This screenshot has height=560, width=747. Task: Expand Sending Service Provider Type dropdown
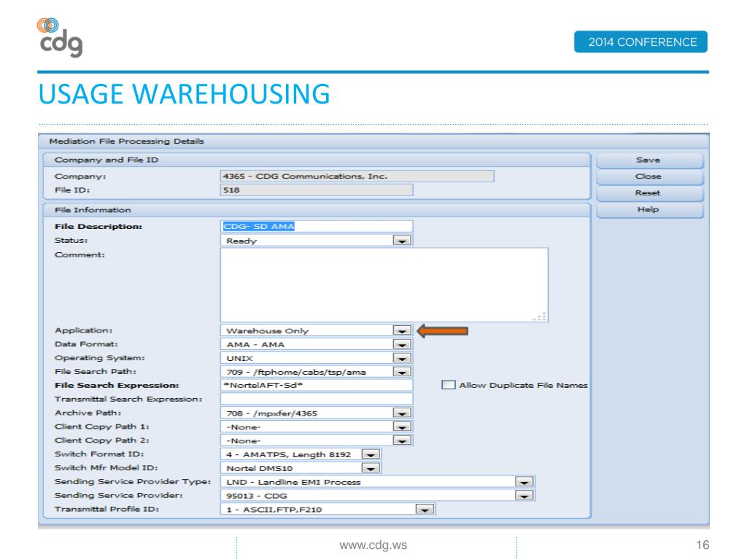click(524, 482)
